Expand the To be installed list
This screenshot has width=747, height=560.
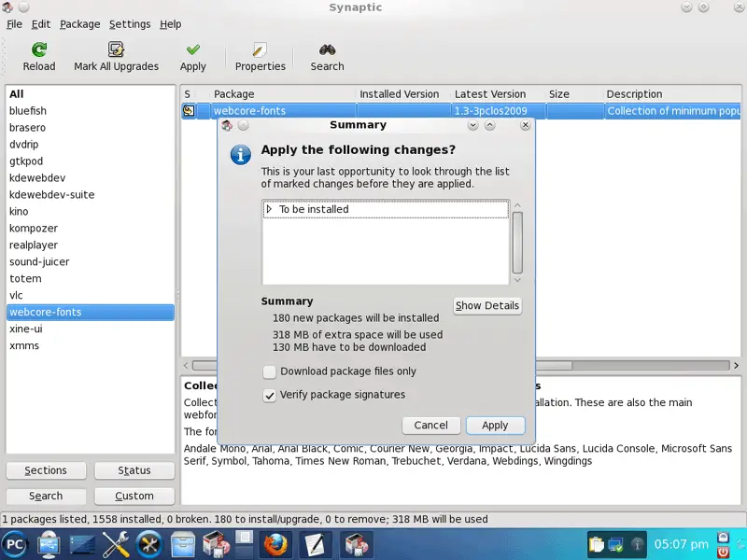pyautogui.click(x=269, y=210)
